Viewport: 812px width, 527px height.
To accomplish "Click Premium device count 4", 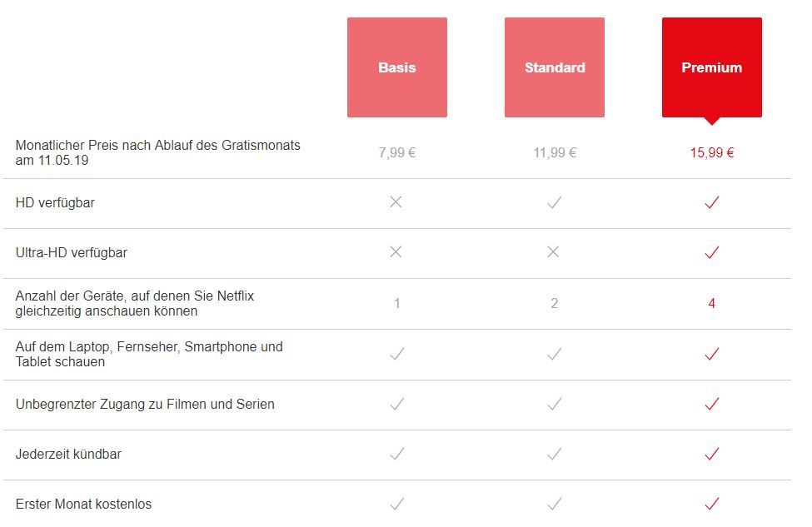I will click(711, 303).
